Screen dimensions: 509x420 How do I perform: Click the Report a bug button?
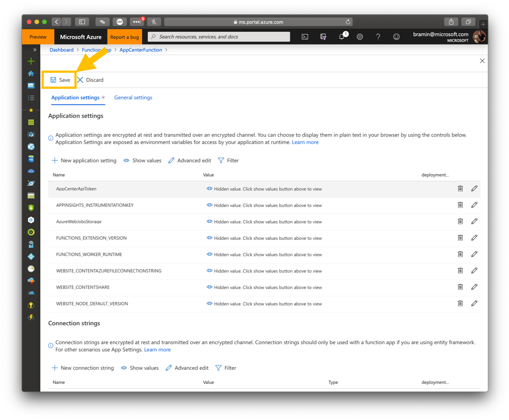[125, 37]
